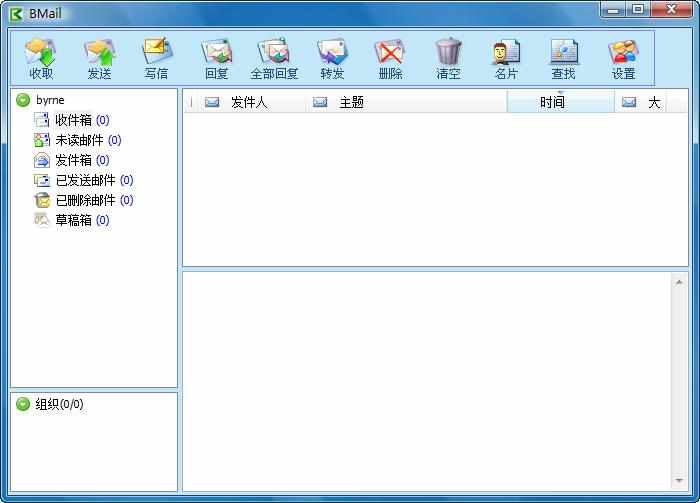Open the 草稿箱 folder
The height and width of the screenshot is (503, 700).
tap(71, 220)
